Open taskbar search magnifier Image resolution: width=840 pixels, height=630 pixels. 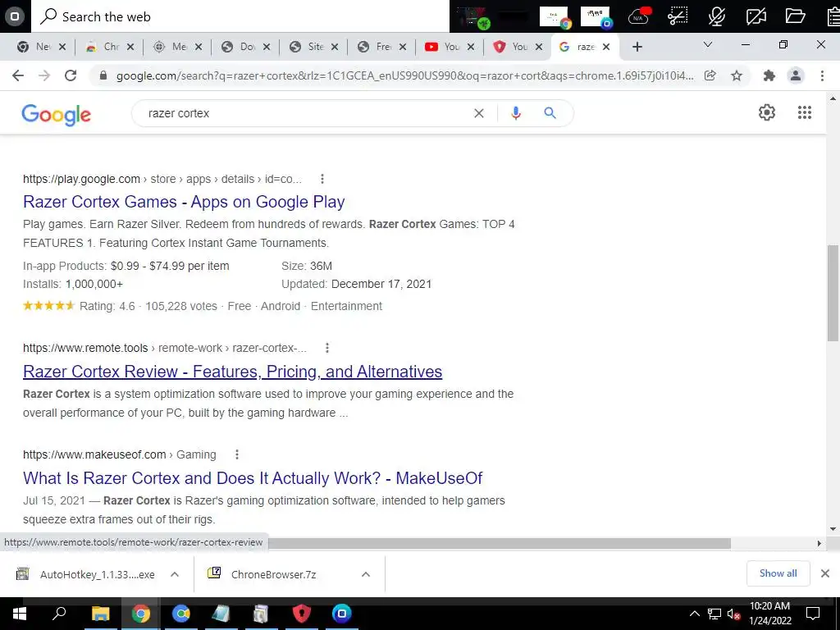pos(59,614)
